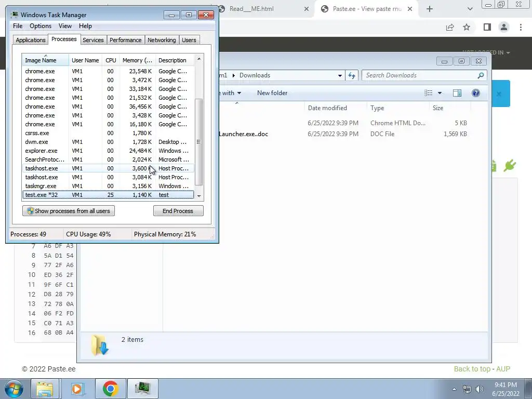Viewport: 532px width, 399px height.
Task: Open the volume speaker tray icon
Action: click(480, 389)
